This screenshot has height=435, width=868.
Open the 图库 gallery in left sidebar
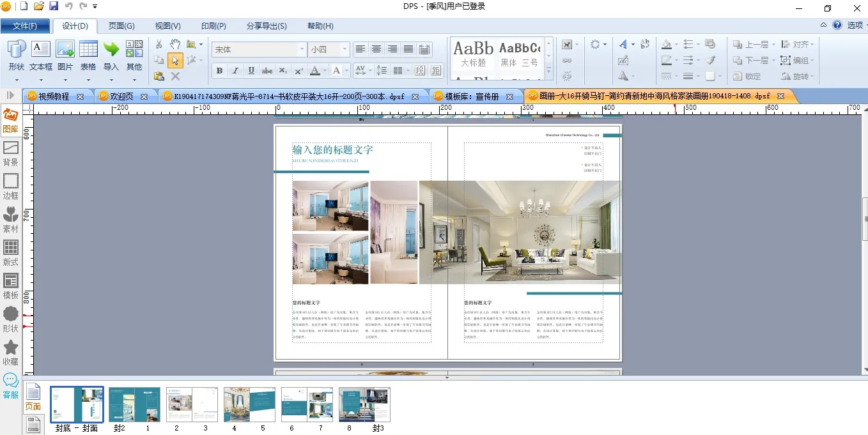point(11,121)
